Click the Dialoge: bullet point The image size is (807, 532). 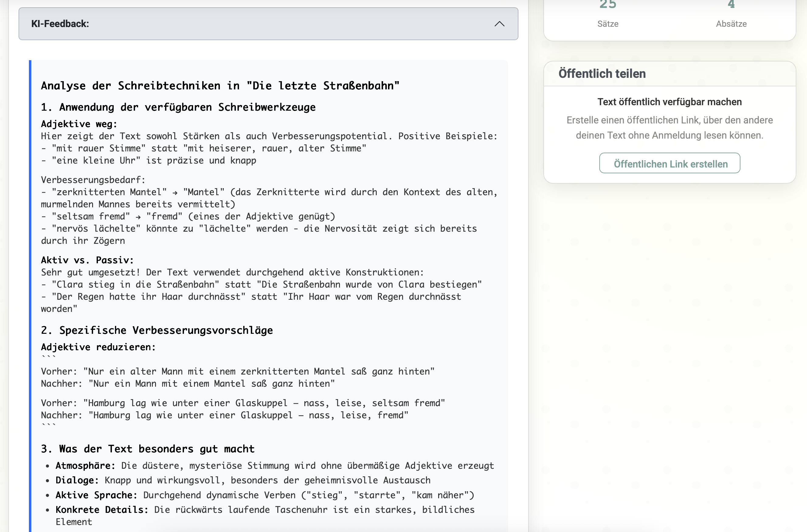(243, 480)
